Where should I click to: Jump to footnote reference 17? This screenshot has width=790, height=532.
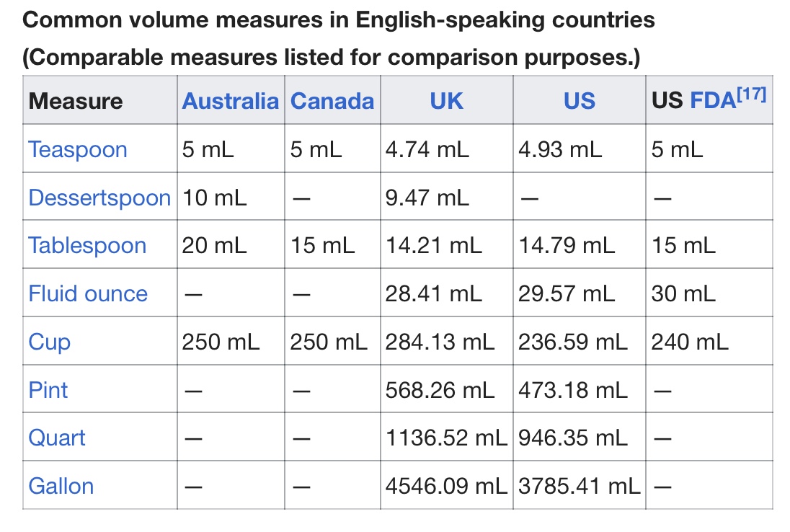[752, 94]
